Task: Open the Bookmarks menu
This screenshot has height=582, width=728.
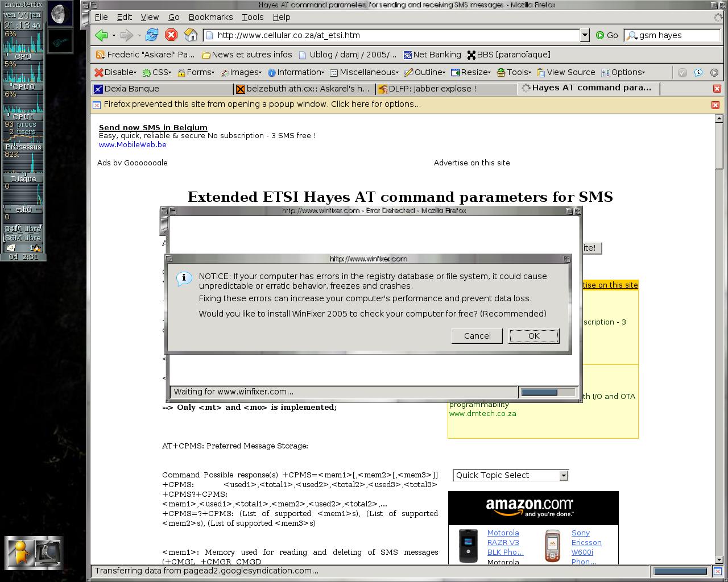Action: point(210,17)
